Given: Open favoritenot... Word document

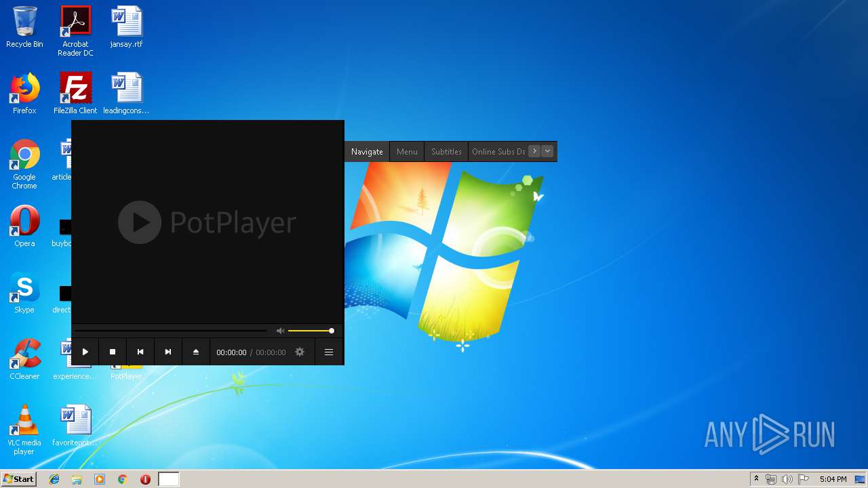Looking at the screenshot, I should [x=75, y=426].
